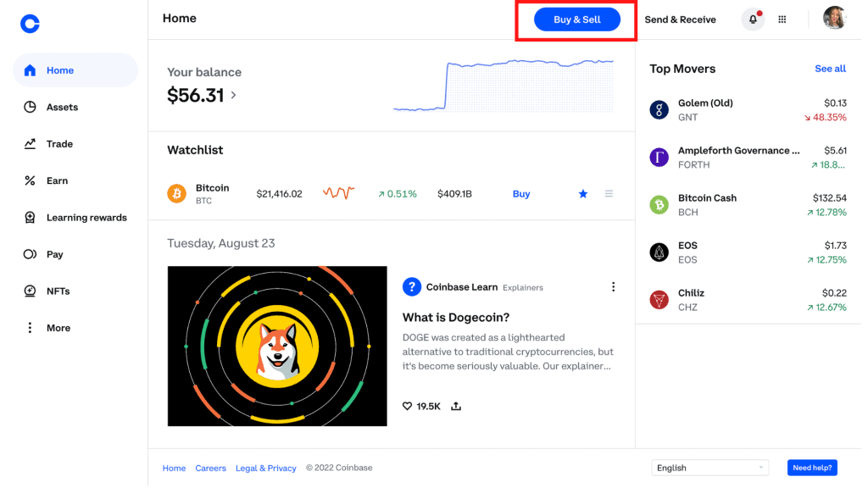Click the balance history chart
This screenshot has height=488, width=868.
tap(504, 86)
